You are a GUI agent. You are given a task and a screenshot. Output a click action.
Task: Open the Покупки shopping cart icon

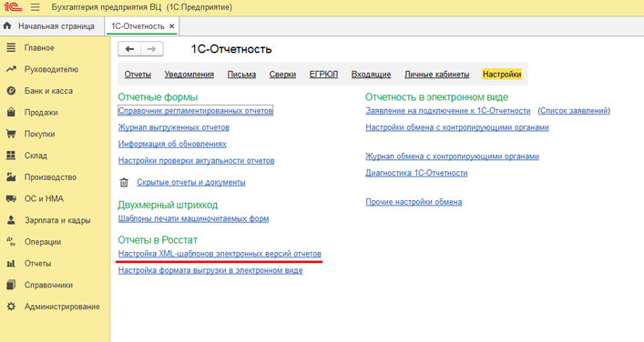11,134
